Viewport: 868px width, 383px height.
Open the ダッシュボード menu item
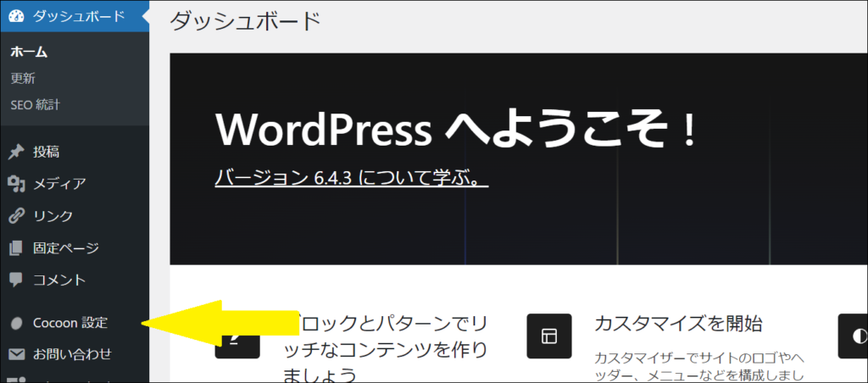click(x=75, y=16)
